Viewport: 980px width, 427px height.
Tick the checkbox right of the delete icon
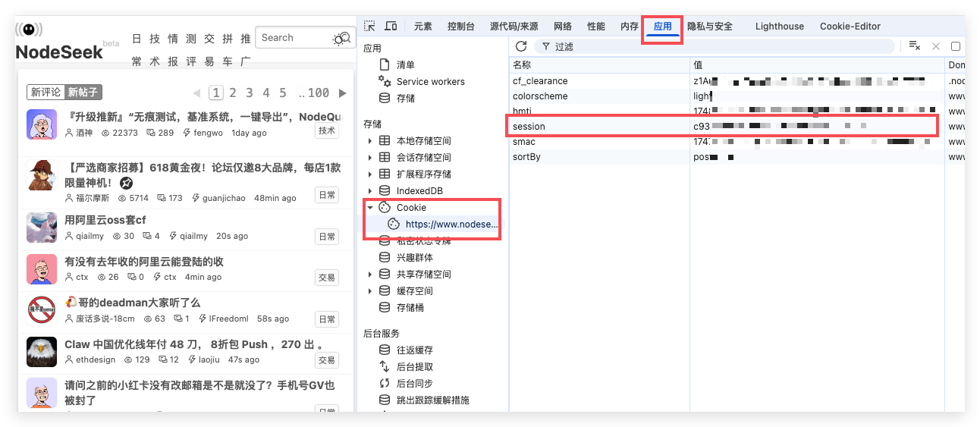[x=956, y=46]
